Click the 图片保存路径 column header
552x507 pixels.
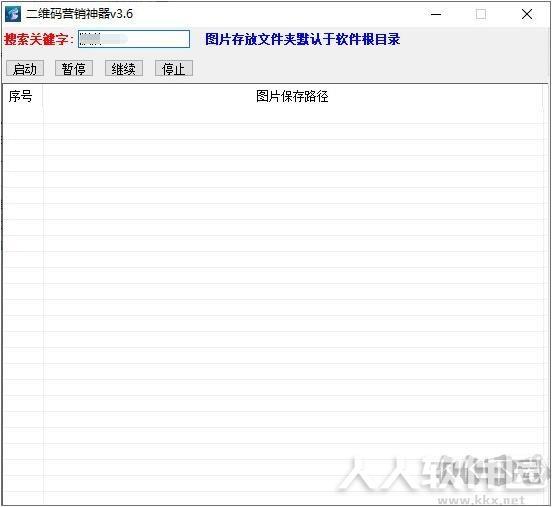tap(292, 96)
